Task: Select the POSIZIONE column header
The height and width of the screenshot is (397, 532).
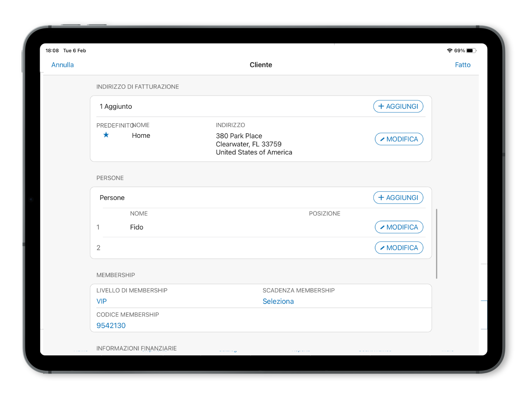Action: click(324, 213)
